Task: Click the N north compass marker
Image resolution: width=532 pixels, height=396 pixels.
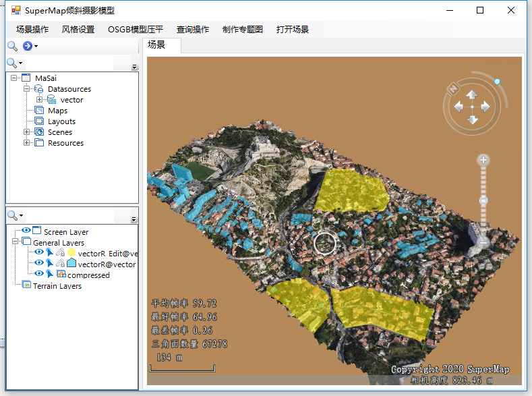Action: 453,89
